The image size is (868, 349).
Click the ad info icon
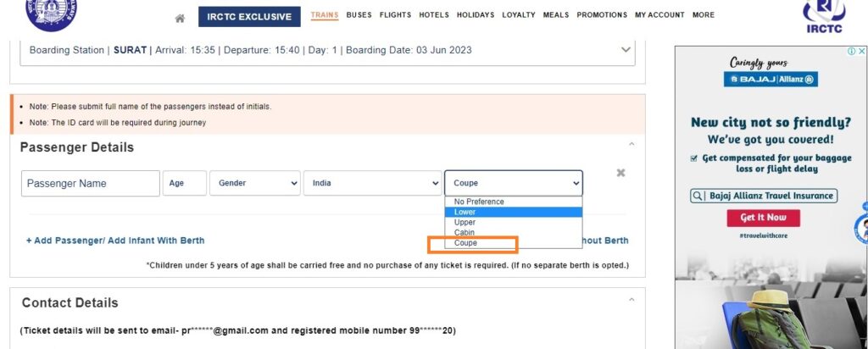851,52
